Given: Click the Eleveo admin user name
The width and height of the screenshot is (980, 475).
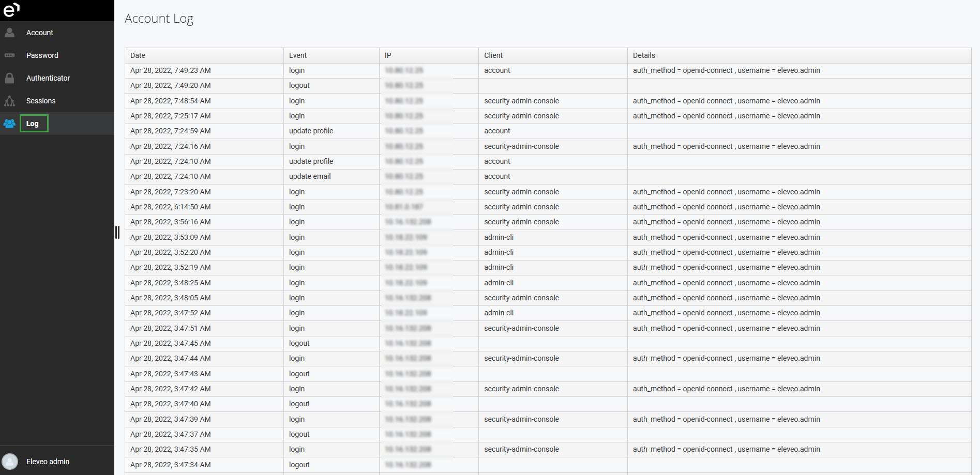Looking at the screenshot, I should tap(48, 462).
